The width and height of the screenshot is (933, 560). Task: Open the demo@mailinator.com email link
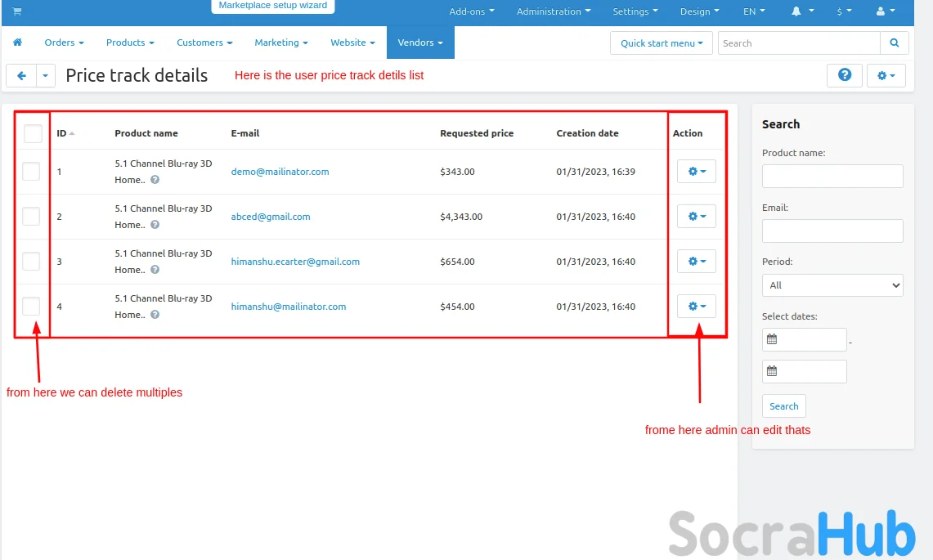pyautogui.click(x=280, y=172)
